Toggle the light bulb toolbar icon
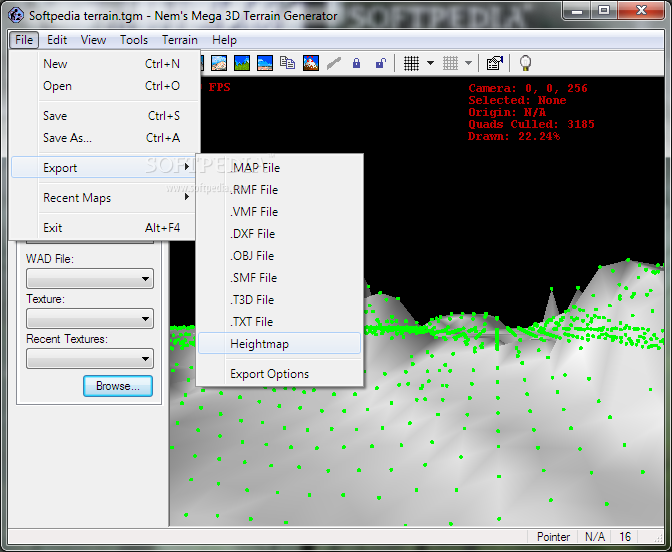Screen dimensions: 672x552 click(525, 63)
